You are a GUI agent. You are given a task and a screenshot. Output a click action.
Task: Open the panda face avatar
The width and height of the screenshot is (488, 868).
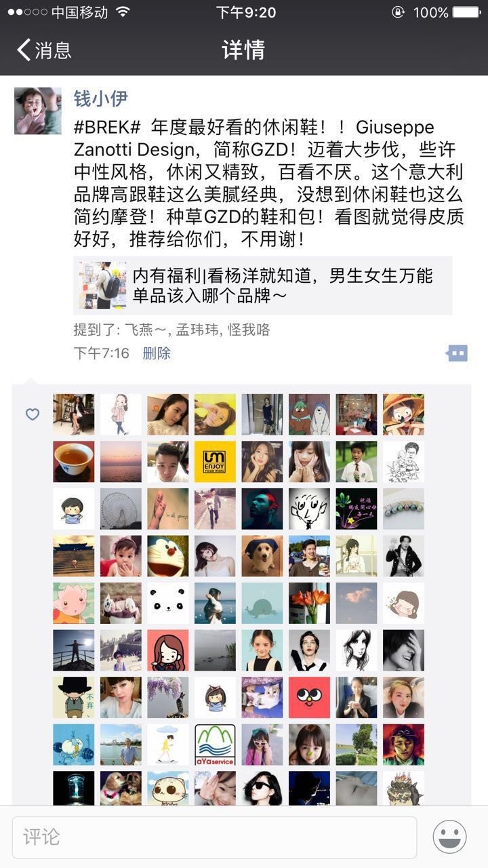click(168, 604)
